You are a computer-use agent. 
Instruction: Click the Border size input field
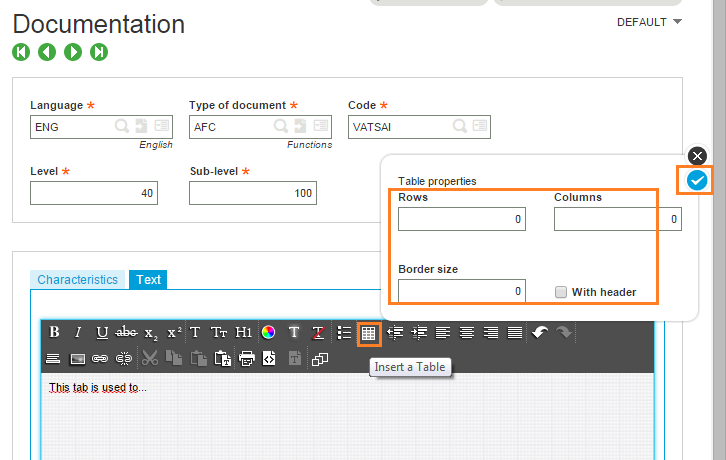coord(462,291)
